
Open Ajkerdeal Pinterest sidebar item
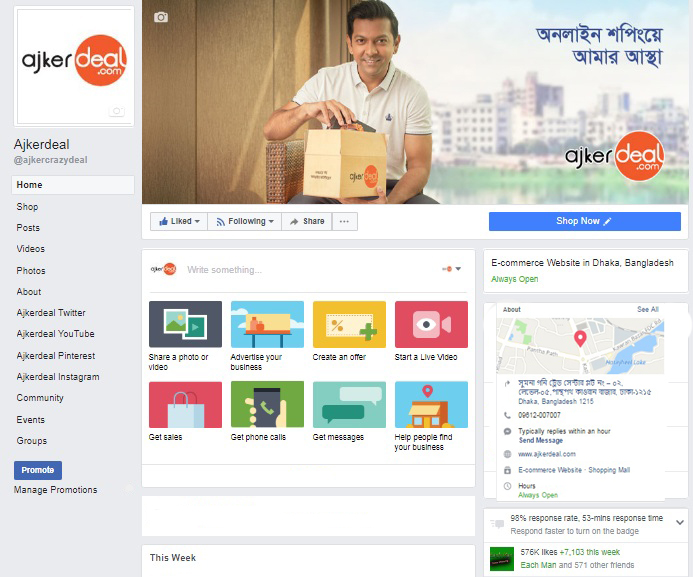(56, 356)
